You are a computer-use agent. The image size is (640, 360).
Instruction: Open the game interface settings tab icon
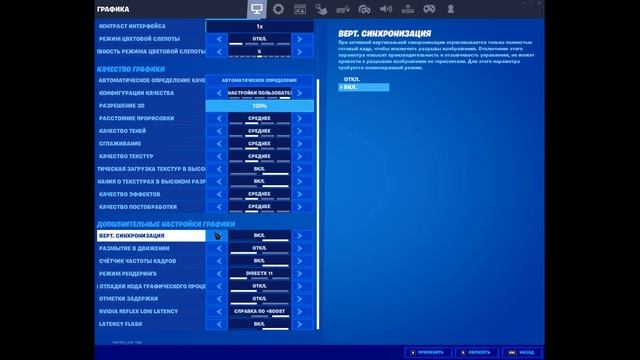(300, 9)
